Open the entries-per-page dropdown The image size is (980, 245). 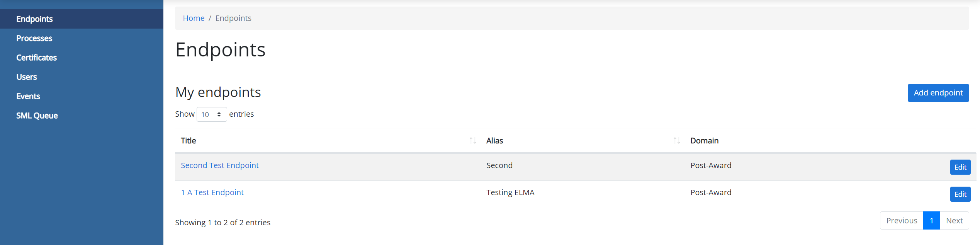[x=212, y=114]
